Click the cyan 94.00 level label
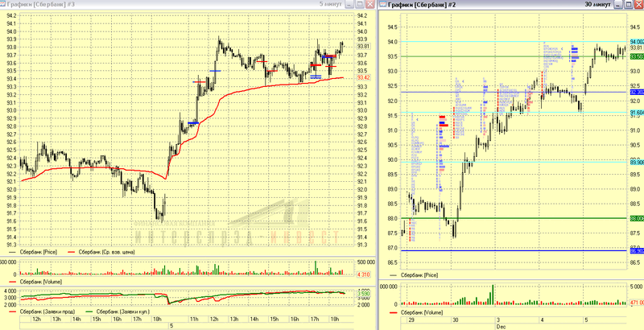The image size is (644, 330). click(636, 42)
